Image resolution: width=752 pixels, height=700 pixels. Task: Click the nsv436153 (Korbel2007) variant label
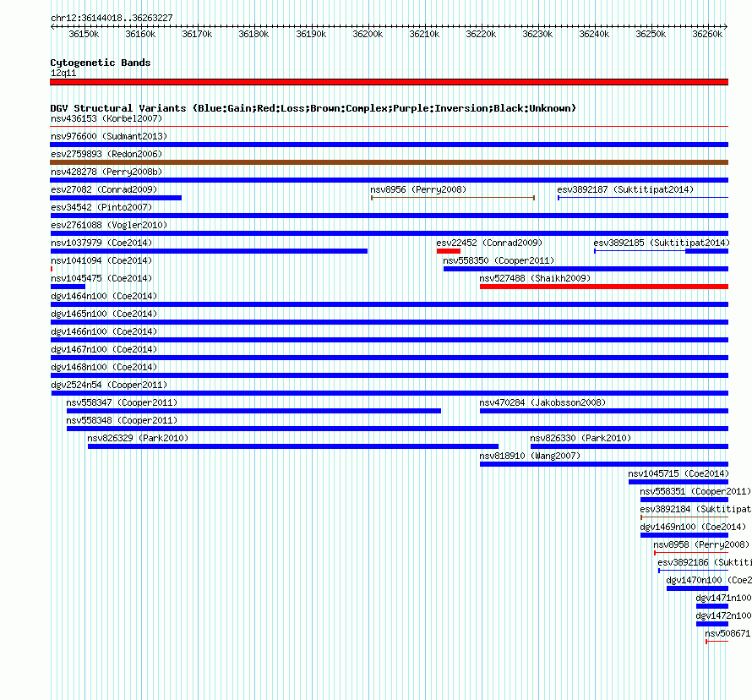click(x=106, y=118)
